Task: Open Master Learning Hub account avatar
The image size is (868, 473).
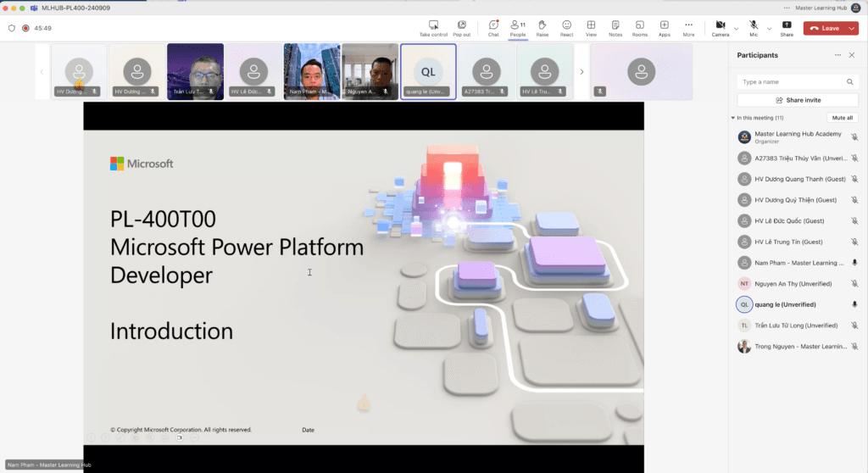Action: (856, 8)
